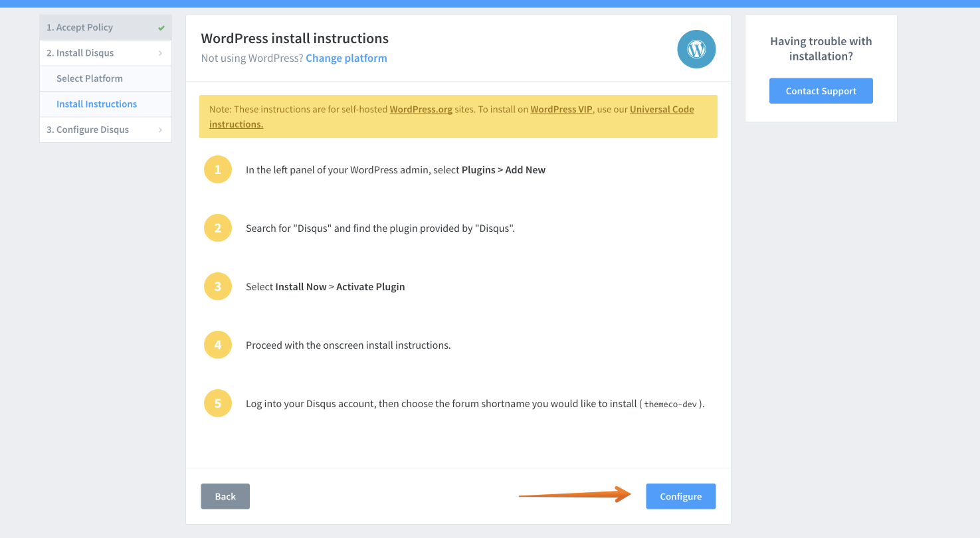980x538 pixels.
Task: Open the WordPress.org link
Action: pos(421,110)
